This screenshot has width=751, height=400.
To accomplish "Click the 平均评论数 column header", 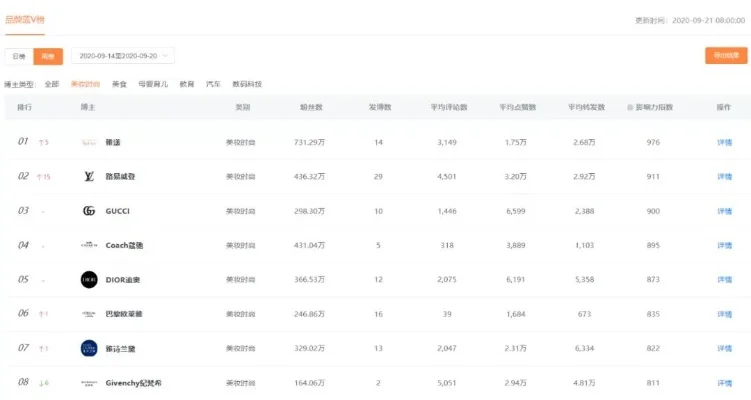I will 449,107.
